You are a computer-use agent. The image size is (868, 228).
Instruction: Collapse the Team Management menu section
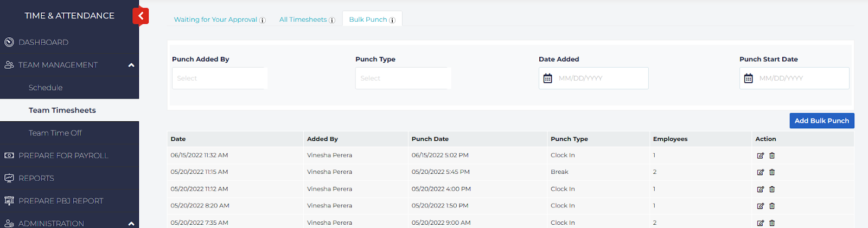[131, 65]
